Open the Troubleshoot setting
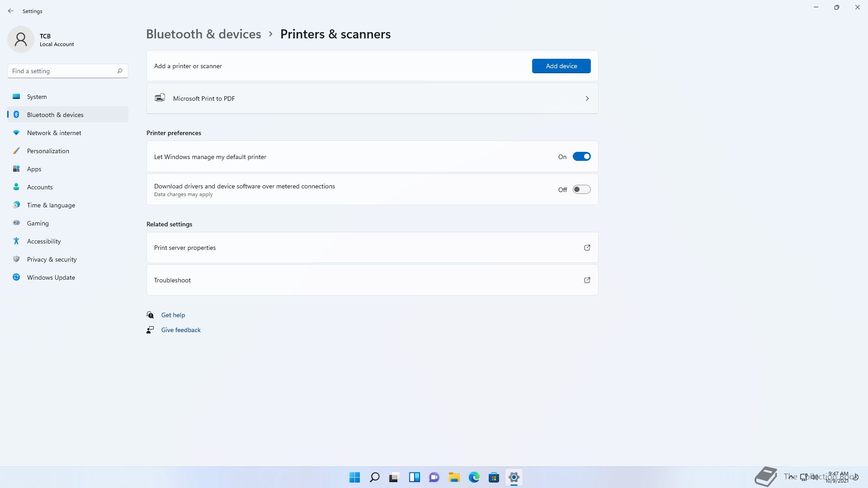The height and width of the screenshot is (488, 868). (x=372, y=280)
